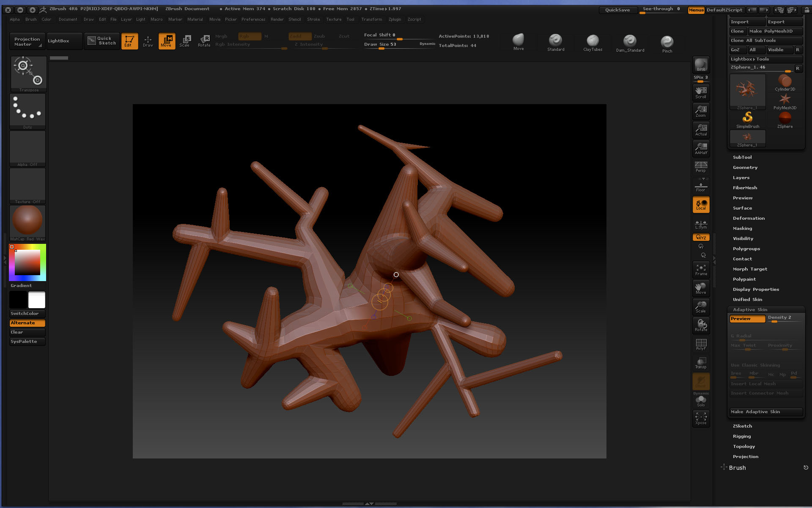Select the Move brush in top shelf
Screen dimensions: 812x508
518,42
